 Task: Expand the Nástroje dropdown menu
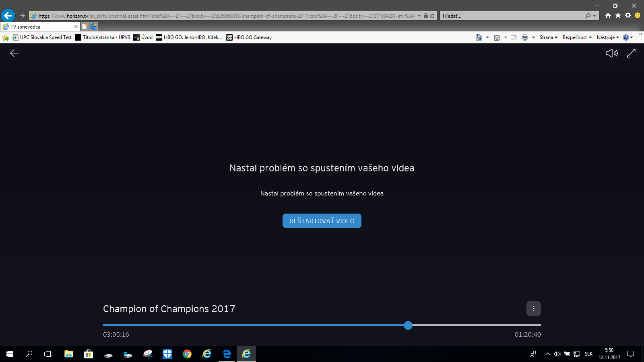tap(607, 37)
